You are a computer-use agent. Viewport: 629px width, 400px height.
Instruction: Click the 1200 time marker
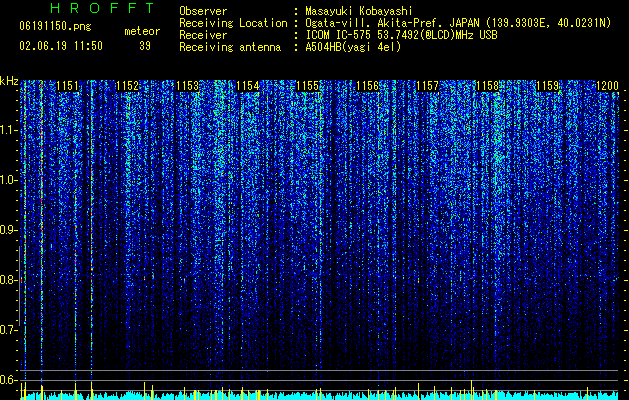coord(607,86)
